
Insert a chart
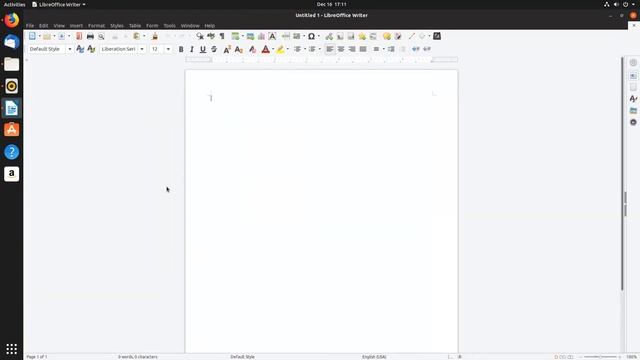coord(261,36)
